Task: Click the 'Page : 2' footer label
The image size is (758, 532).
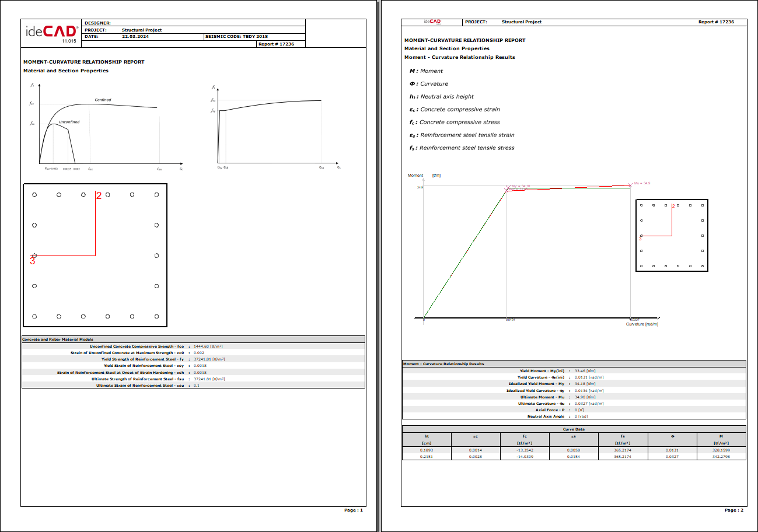Action: point(734,510)
